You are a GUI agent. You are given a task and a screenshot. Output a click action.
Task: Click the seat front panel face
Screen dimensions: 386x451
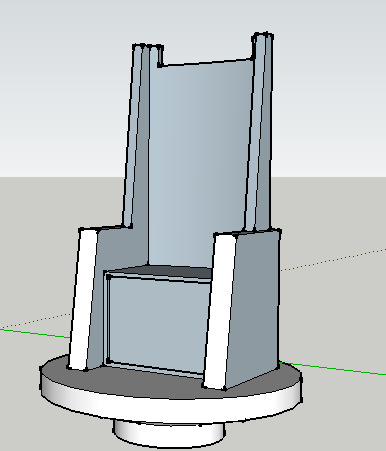157,322
